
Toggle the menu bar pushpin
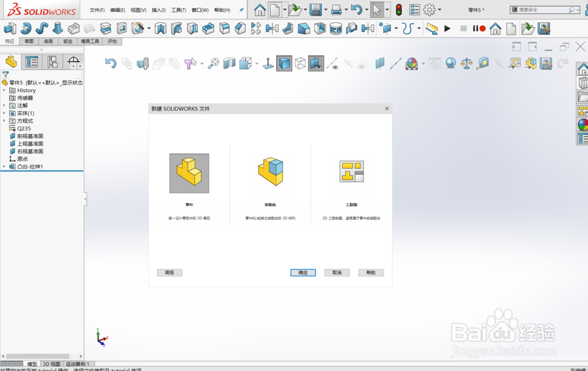(x=241, y=10)
